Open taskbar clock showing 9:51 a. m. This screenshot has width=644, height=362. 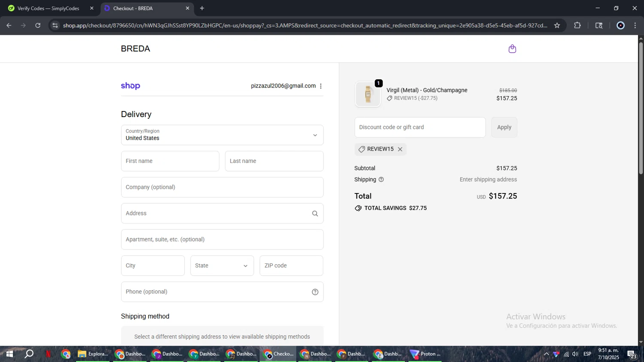[608, 354]
